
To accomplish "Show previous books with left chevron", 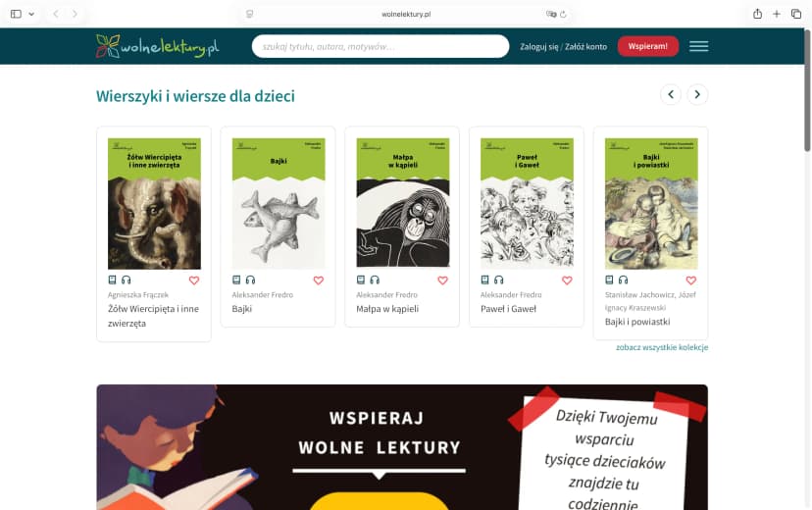I will pyautogui.click(x=671, y=95).
